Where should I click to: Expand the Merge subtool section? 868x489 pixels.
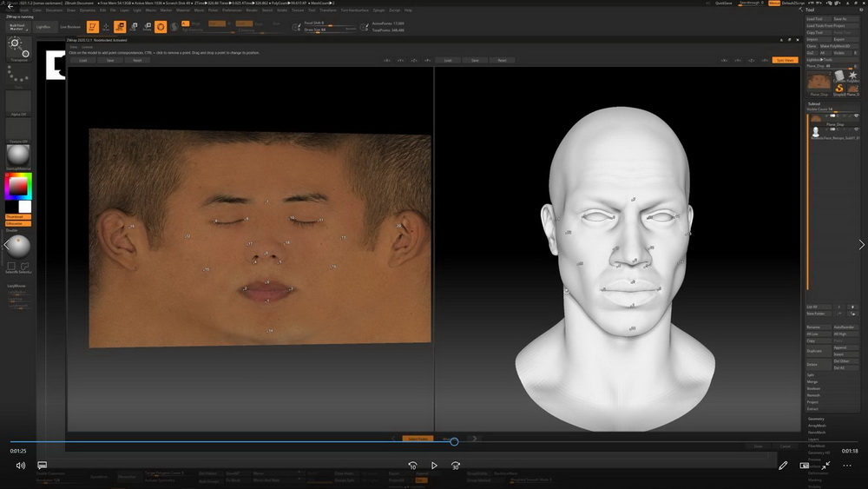[x=812, y=381]
